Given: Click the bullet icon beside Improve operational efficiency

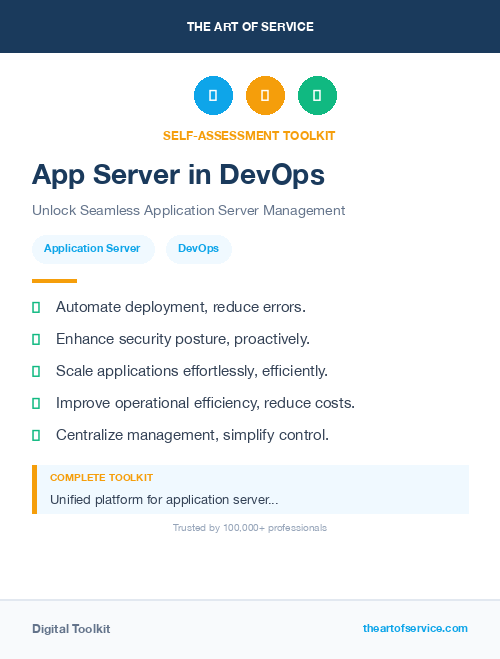Looking at the screenshot, I should click(x=36, y=403).
